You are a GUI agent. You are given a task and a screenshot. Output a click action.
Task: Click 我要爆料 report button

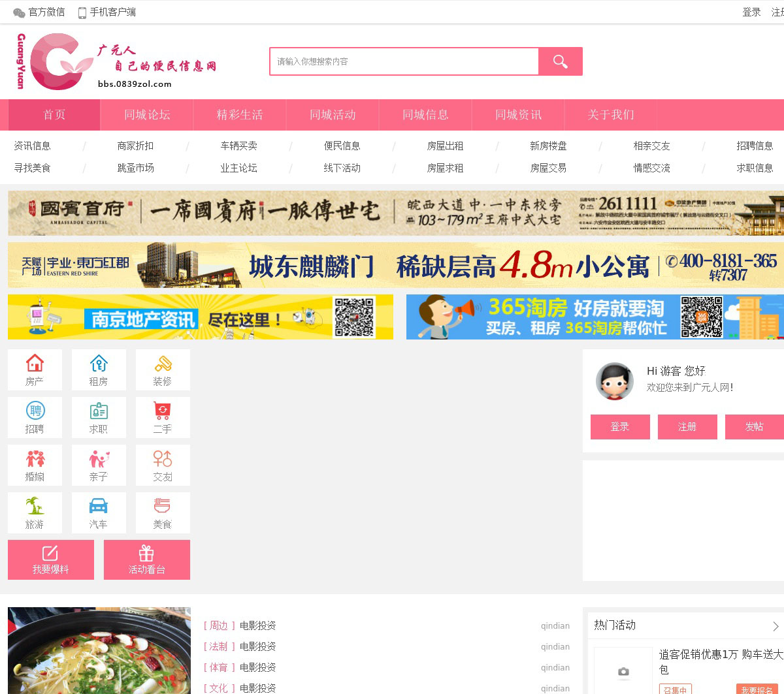pyautogui.click(x=51, y=560)
